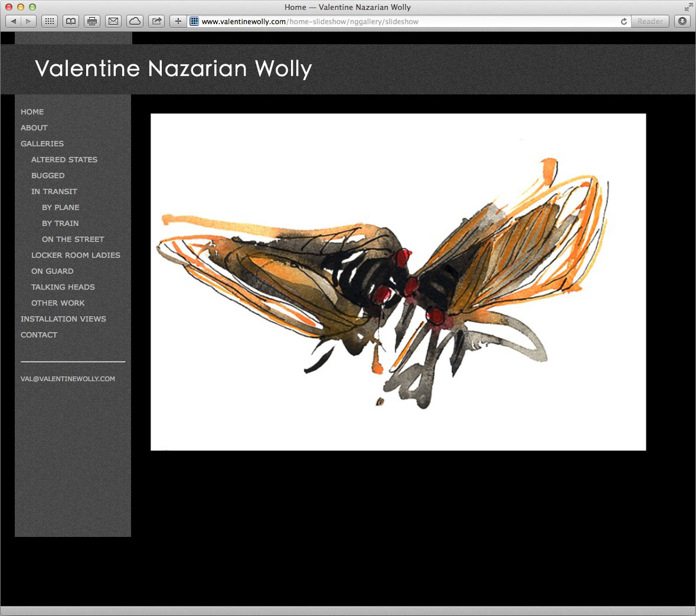Click the val@valentinewolly.com email link

[x=68, y=379]
